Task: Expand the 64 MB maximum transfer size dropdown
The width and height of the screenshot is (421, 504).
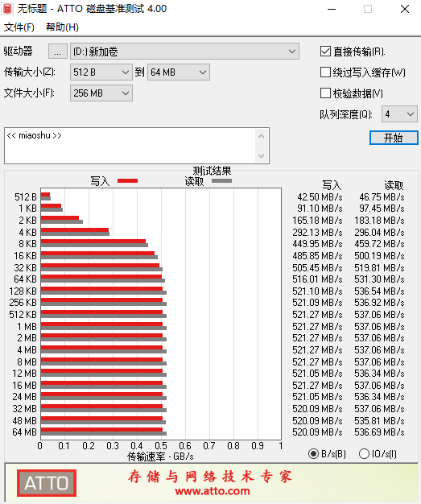Action: (x=179, y=72)
